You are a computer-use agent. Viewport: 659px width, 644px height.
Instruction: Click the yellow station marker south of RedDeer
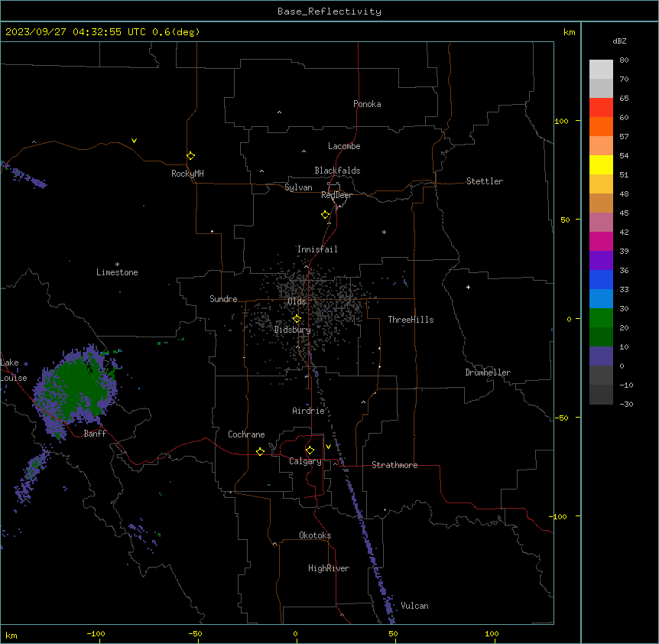(325, 215)
